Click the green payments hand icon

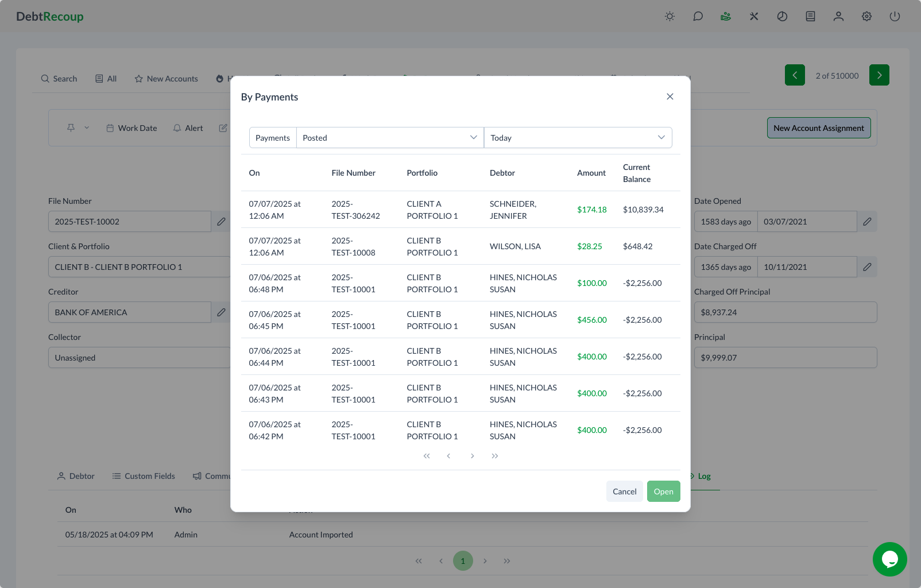click(726, 17)
